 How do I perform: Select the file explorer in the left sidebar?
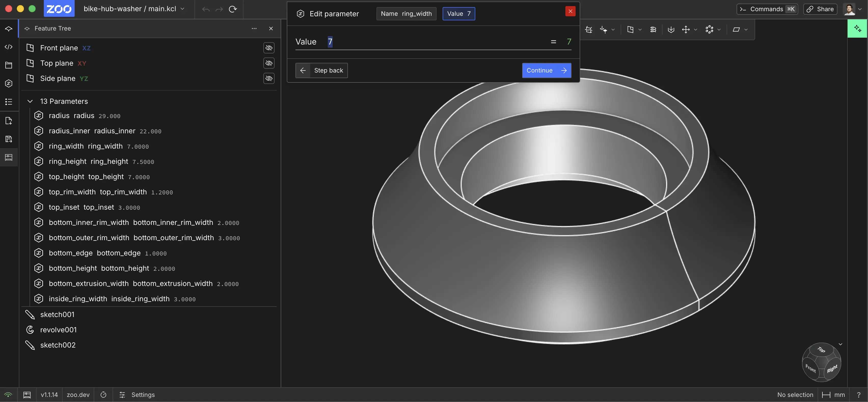9,65
